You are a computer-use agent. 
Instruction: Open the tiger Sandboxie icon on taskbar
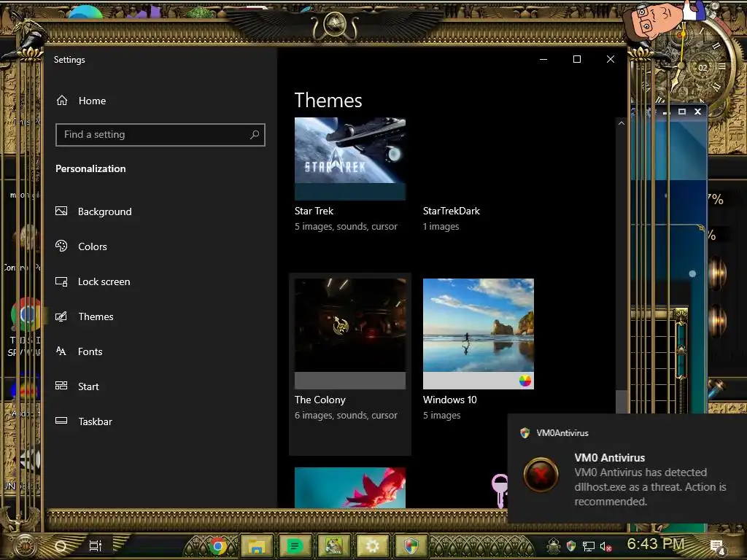[333, 546]
